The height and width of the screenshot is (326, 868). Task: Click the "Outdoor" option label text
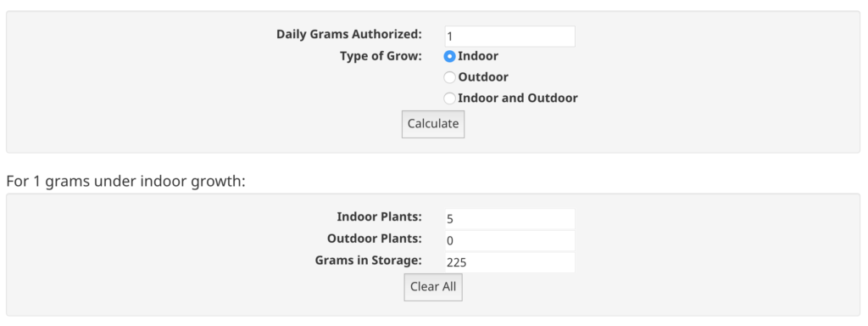click(x=483, y=77)
